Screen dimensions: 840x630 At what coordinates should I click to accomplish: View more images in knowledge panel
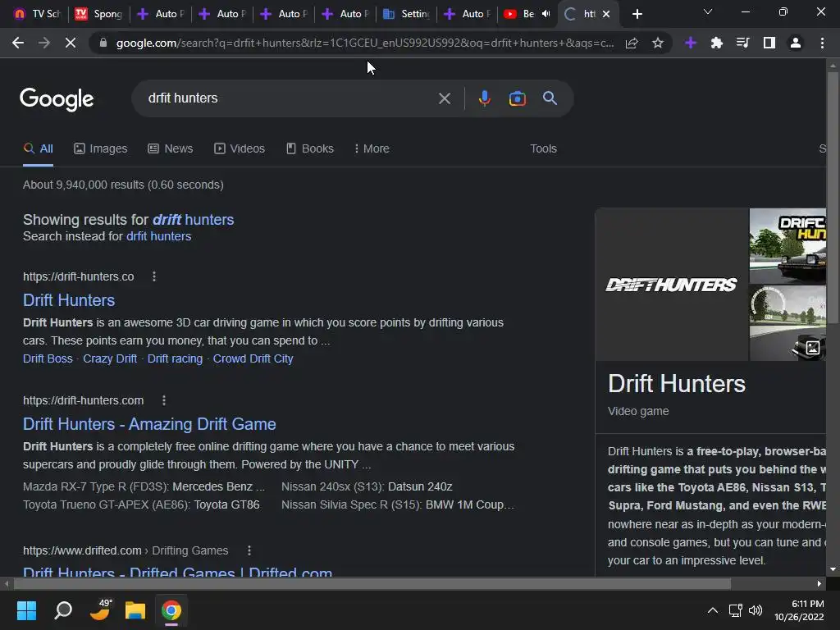click(x=812, y=348)
